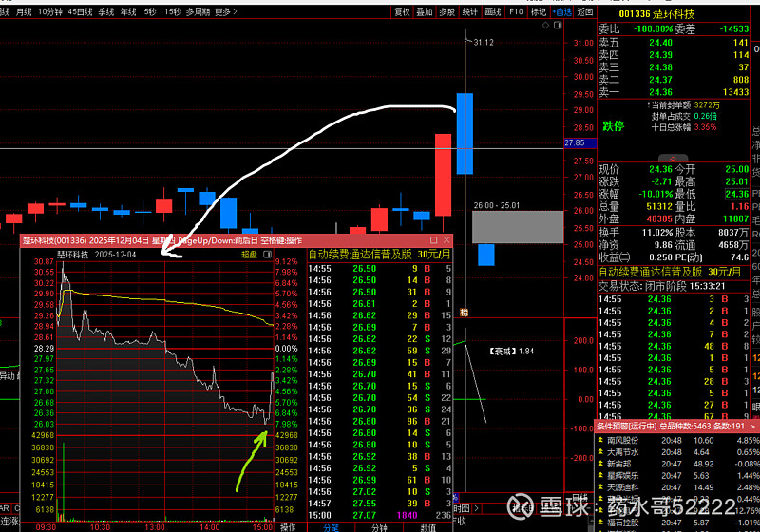This screenshot has width=760, height=532.
Task: Click the 最低 24.36 boxed value
Action: click(x=737, y=194)
